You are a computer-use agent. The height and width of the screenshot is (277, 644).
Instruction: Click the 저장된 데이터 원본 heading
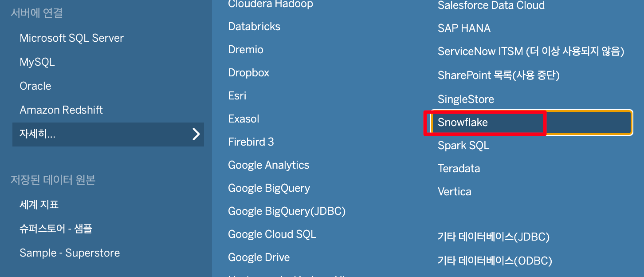[53, 180]
